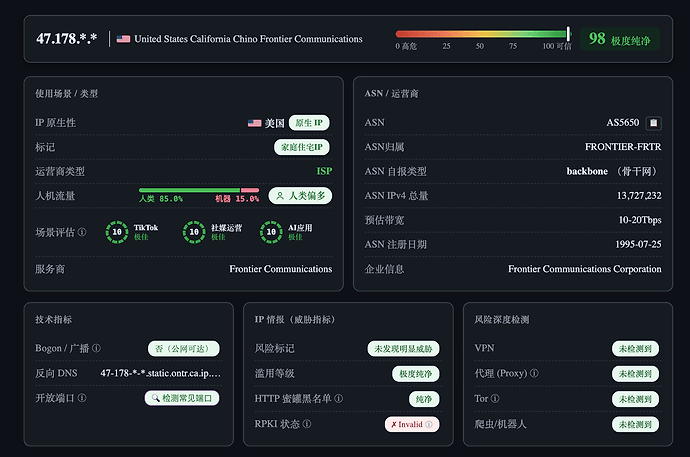Click info icon beside 代理 (Proxy)
Viewport: 690px width, 457px height.
click(534, 373)
